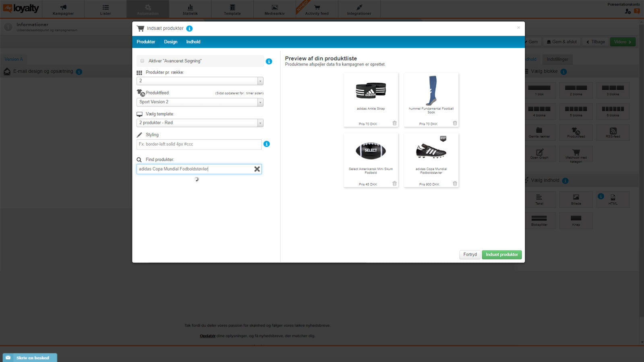Focus the Styling input field
644x362 pixels.
(199, 144)
